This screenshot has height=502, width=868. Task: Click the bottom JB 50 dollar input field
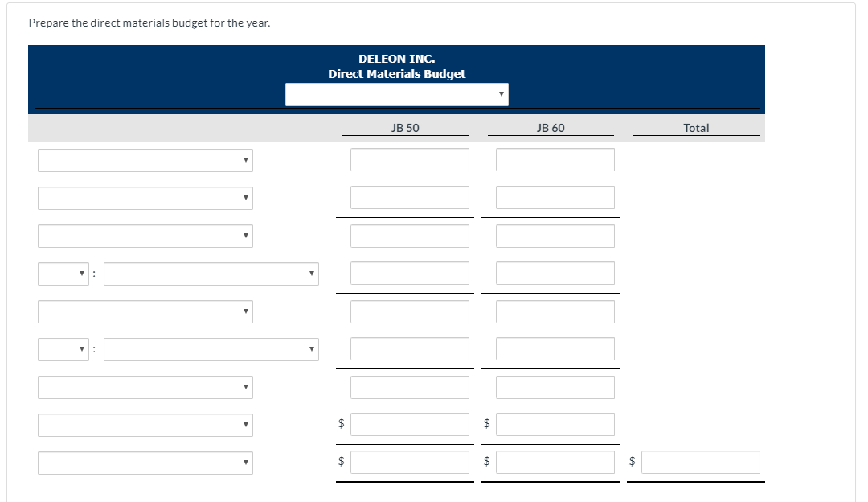[409, 462]
